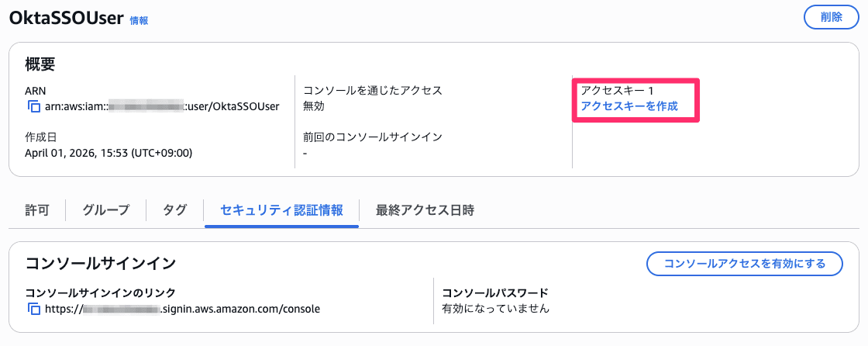Click the アクセスキー 1 label
Image resolution: width=868 pixels, height=346 pixels.
coord(618,91)
